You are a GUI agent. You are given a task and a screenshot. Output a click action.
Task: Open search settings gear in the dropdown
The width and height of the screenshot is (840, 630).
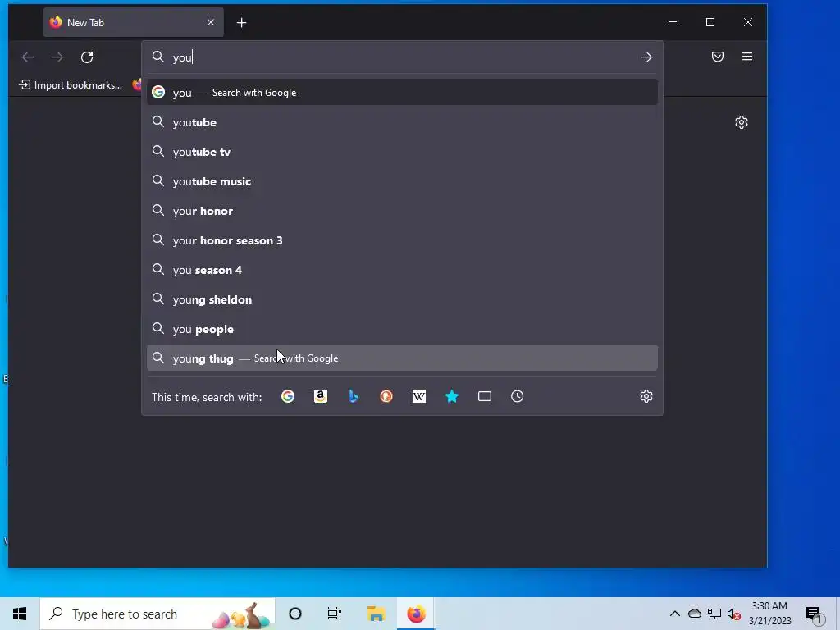(646, 396)
